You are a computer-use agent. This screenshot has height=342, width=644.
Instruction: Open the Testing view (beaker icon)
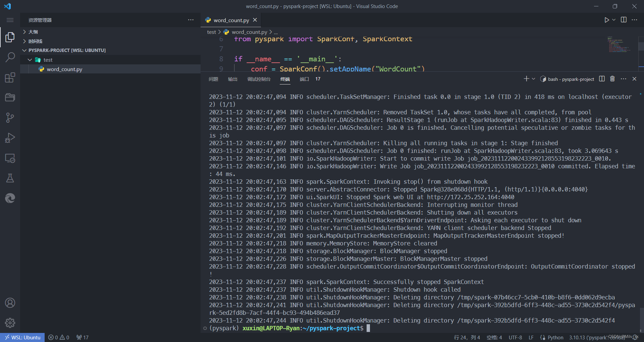tap(10, 178)
